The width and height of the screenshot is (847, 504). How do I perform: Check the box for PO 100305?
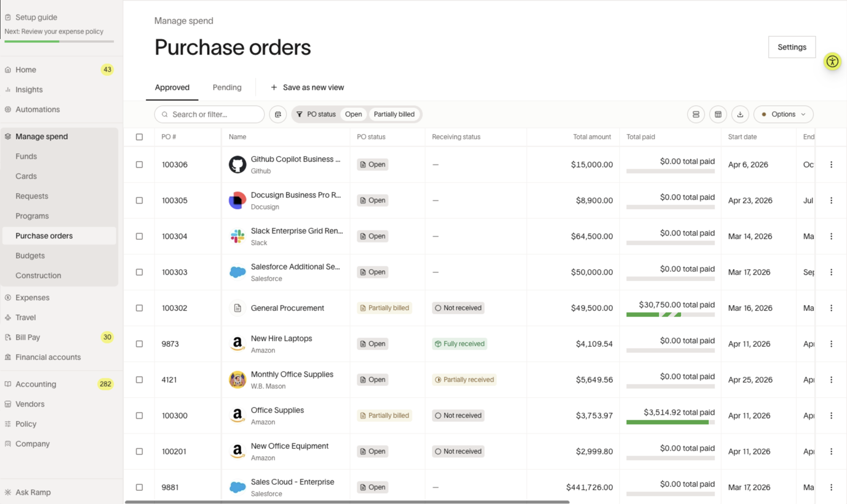coord(139,200)
